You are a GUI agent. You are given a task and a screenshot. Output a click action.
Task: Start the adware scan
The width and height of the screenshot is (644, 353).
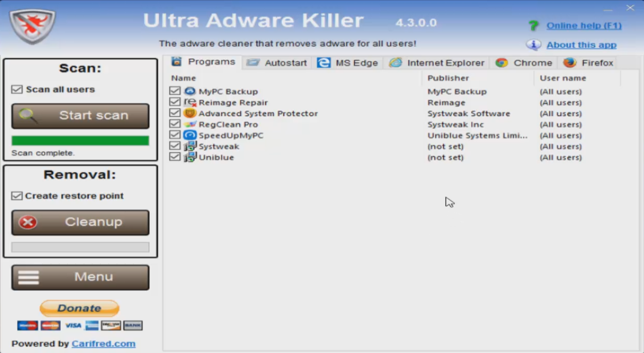point(80,116)
